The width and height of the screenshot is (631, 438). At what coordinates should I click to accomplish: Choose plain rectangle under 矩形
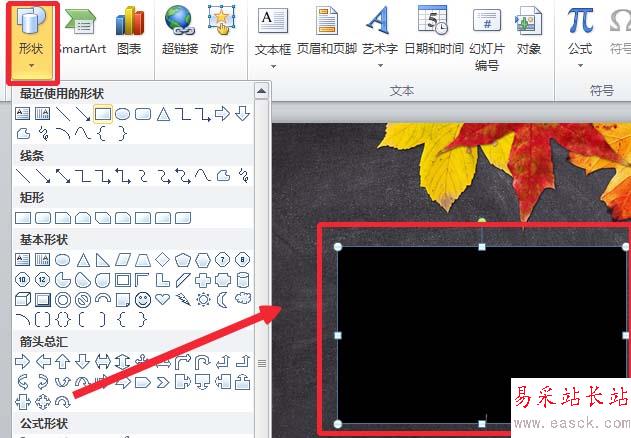click(23, 218)
